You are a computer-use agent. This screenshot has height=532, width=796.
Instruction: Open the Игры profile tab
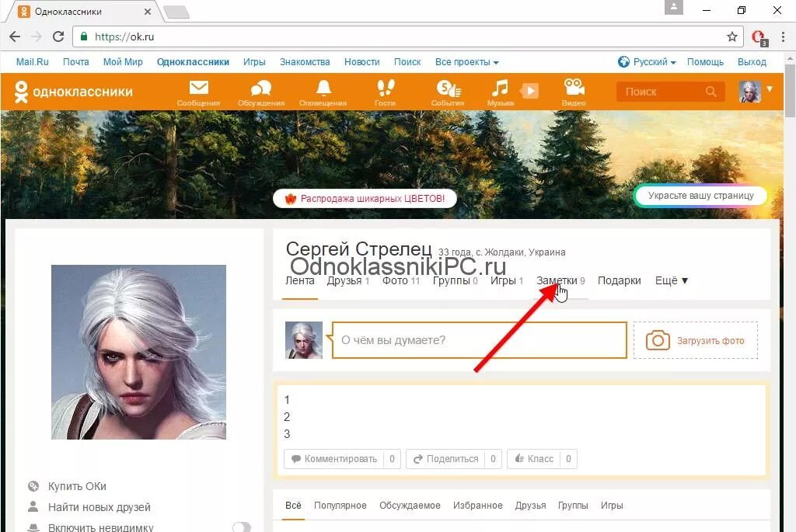click(x=507, y=281)
